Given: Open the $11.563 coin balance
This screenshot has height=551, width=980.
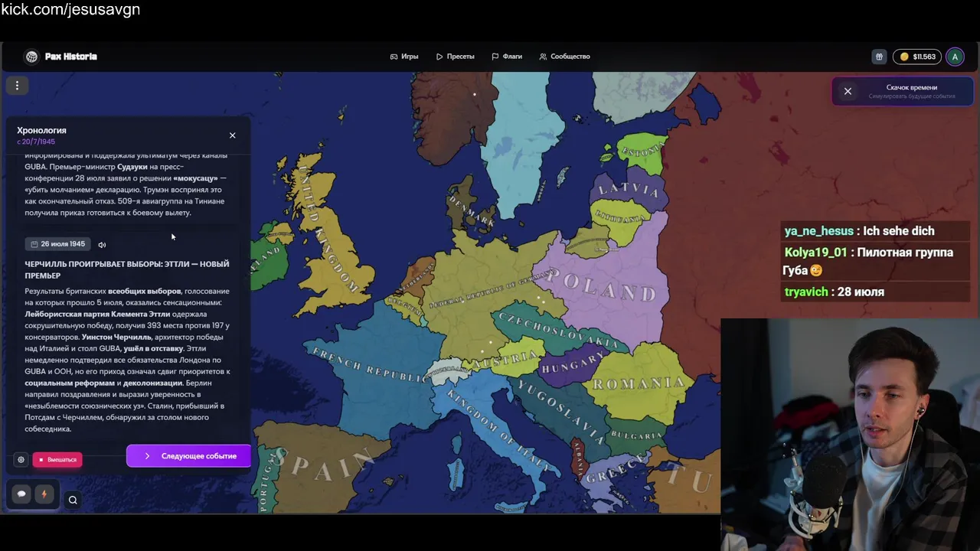Looking at the screenshot, I should pos(917,57).
